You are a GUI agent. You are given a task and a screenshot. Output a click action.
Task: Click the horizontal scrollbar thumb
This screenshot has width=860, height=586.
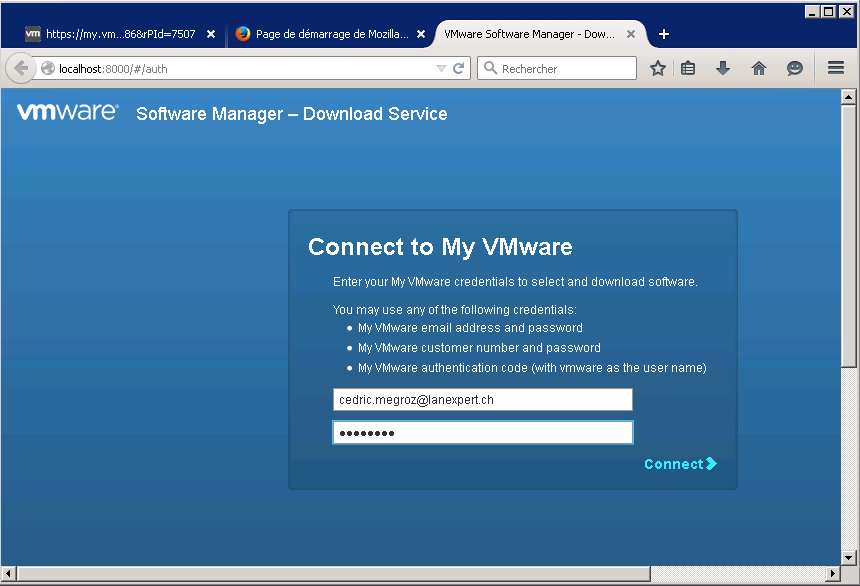[334, 574]
